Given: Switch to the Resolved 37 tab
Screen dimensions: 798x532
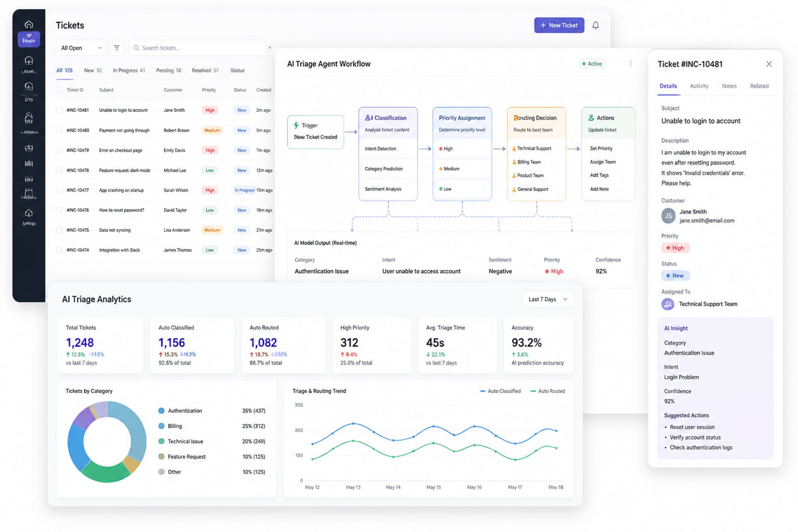Looking at the screenshot, I should click(x=205, y=70).
